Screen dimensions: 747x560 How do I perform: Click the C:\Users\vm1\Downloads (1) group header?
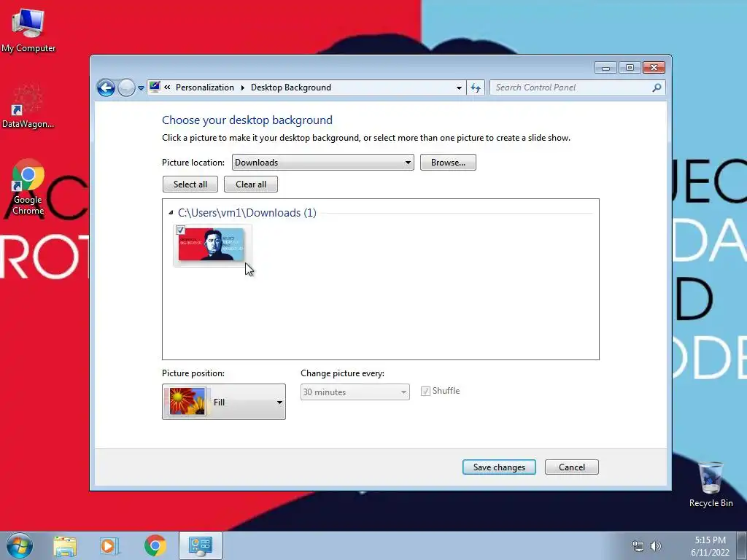(x=247, y=213)
